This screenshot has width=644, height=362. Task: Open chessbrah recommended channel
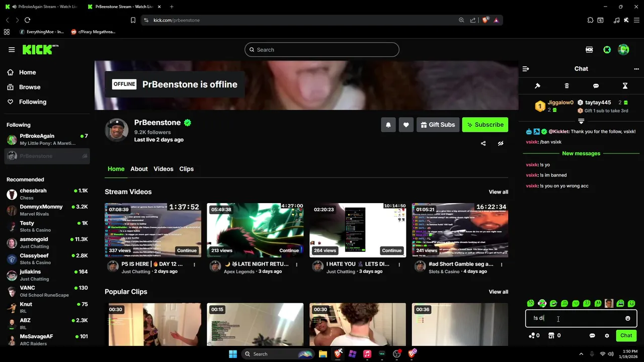47,194
